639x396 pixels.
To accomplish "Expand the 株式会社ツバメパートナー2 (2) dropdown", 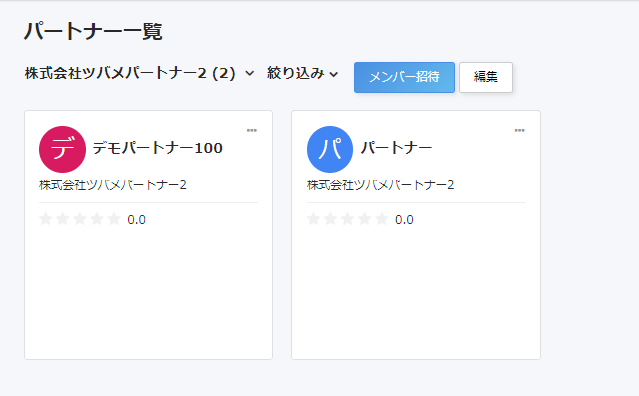I will (139, 73).
